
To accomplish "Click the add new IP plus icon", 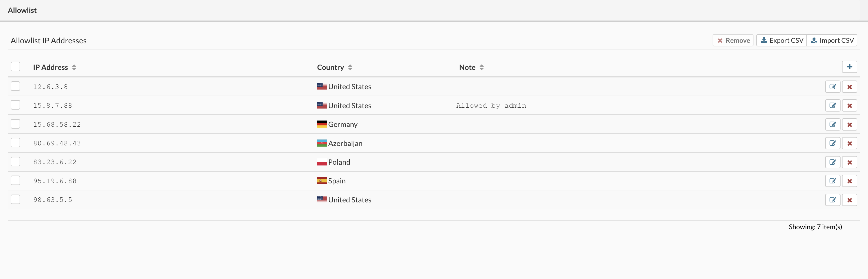I will [849, 67].
